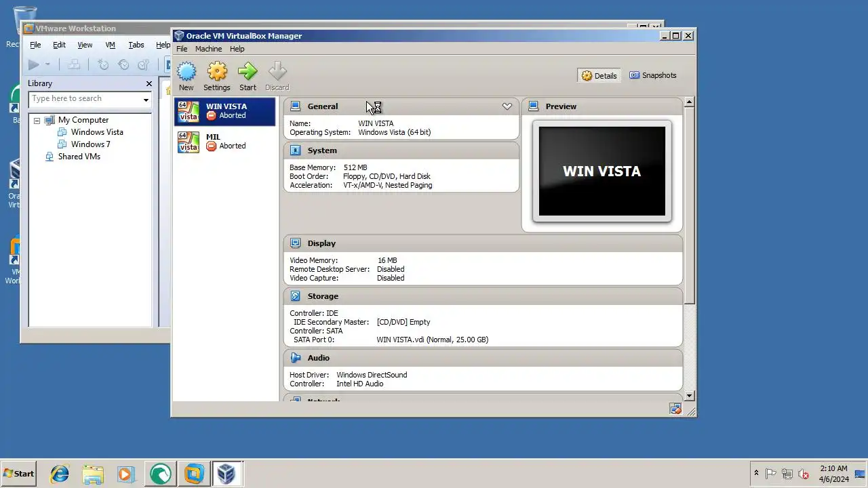Click VMware send Ctrl+Alt+Del toolbar icon

(x=74, y=65)
